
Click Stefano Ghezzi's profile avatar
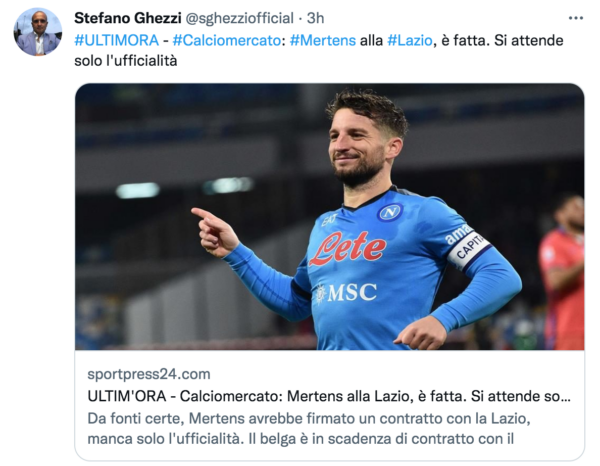pos(38,32)
